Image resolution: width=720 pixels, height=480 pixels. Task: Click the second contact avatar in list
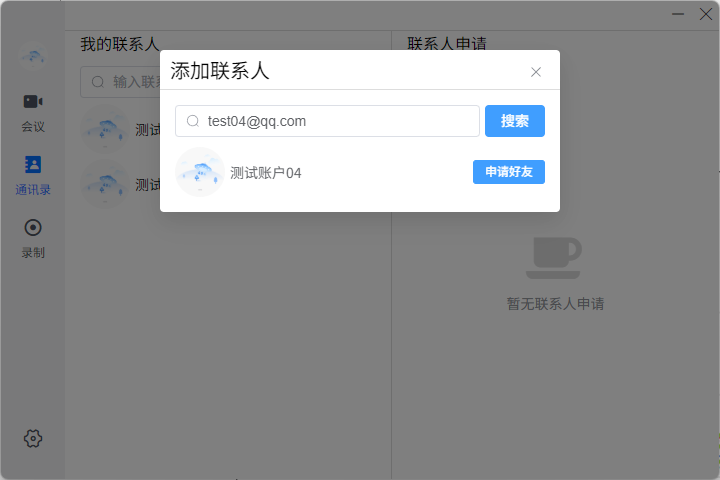[x=105, y=185]
